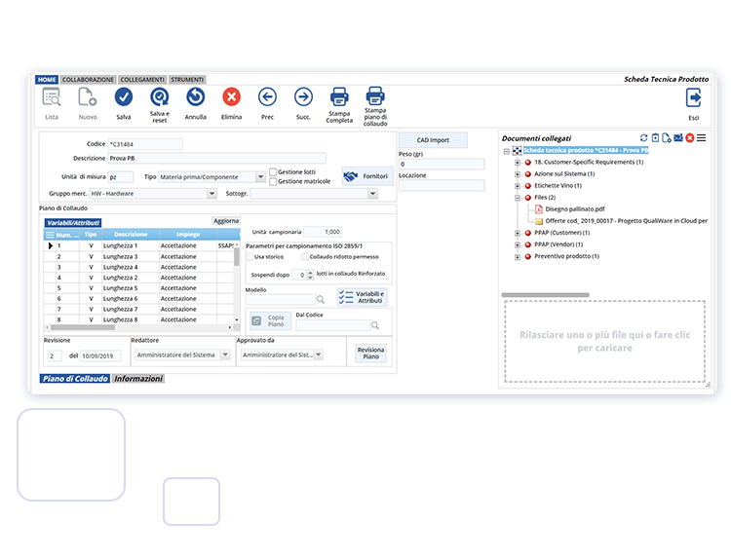This screenshot has height=560, width=731.
Task: Exit the form with Esci
Action: click(x=694, y=98)
